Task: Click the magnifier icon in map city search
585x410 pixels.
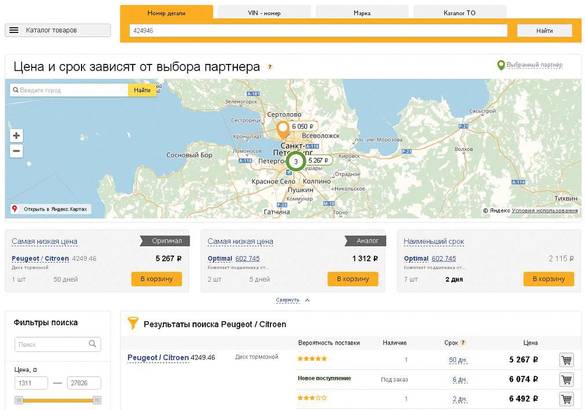Action: (x=16, y=90)
